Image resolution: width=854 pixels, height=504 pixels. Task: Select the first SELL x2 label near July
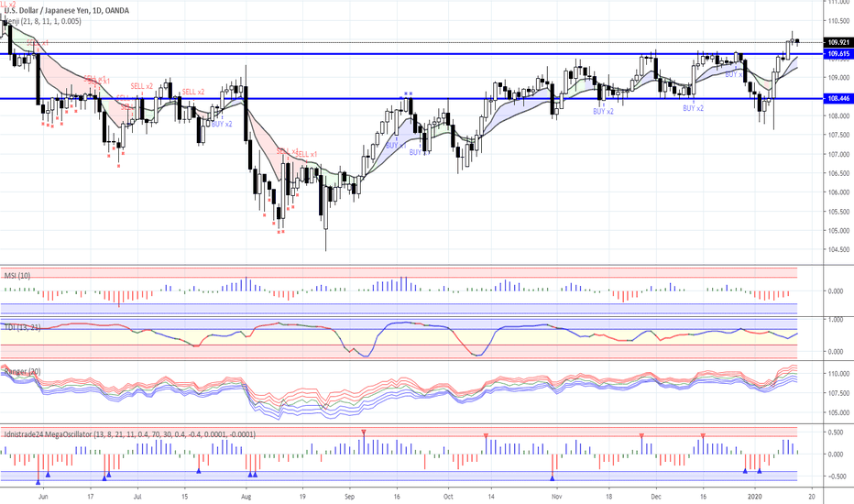point(141,85)
